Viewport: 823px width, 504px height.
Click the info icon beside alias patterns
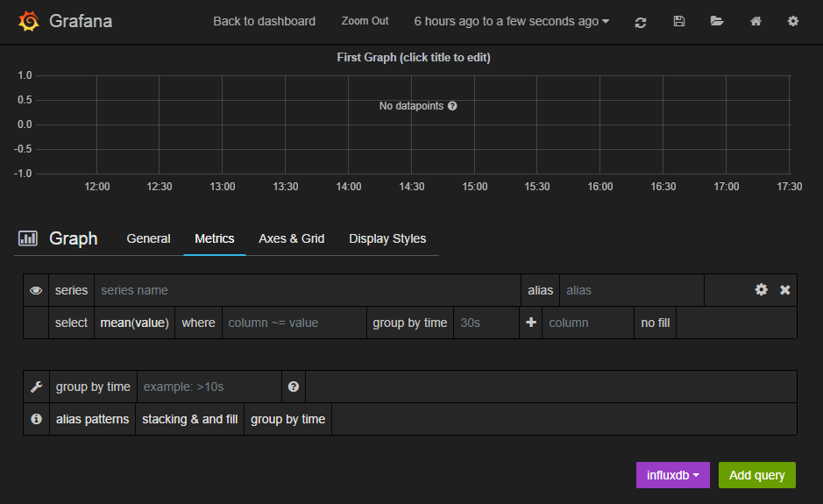36,419
